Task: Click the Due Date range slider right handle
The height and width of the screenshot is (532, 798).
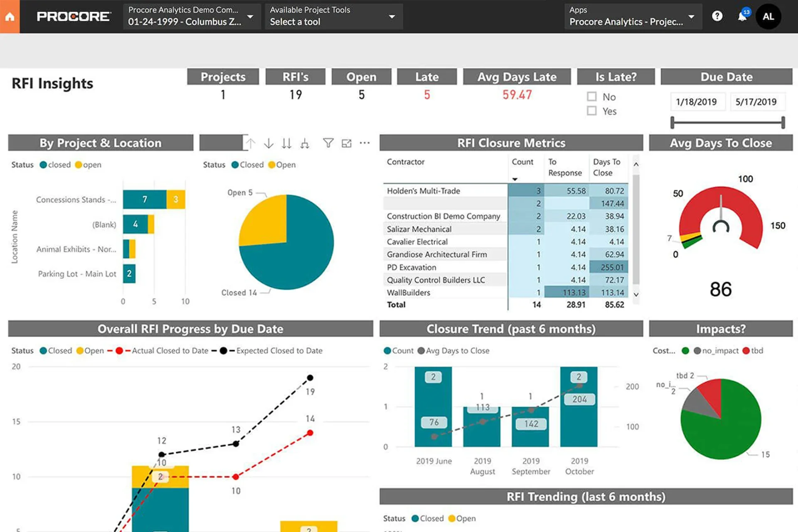Action: 783,123
